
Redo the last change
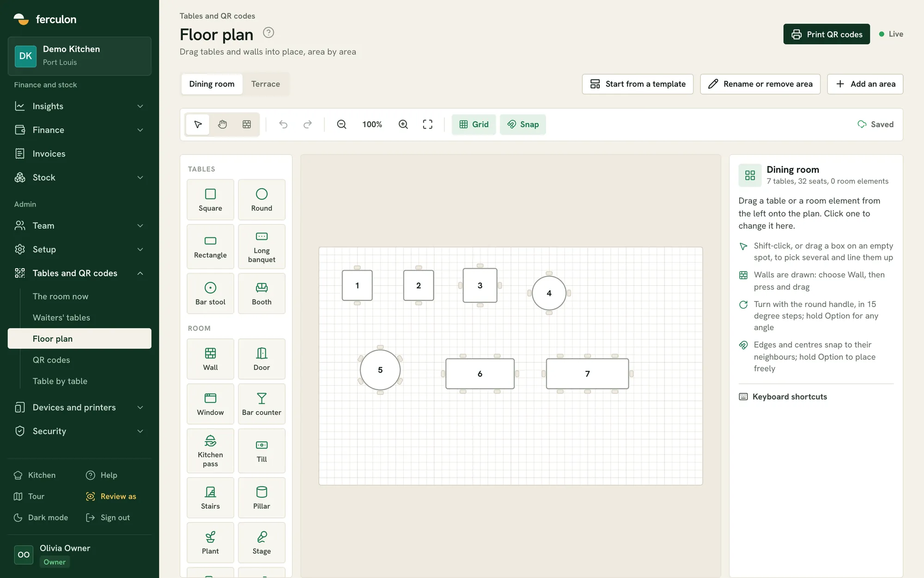pos(307,124)
